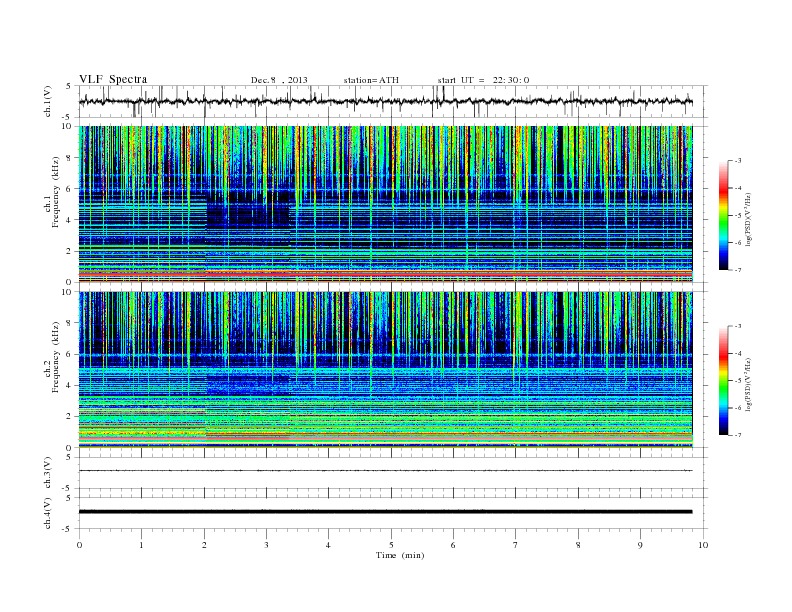
Task: Click time axis tick label "9"
Action: [x=640, y=545]
